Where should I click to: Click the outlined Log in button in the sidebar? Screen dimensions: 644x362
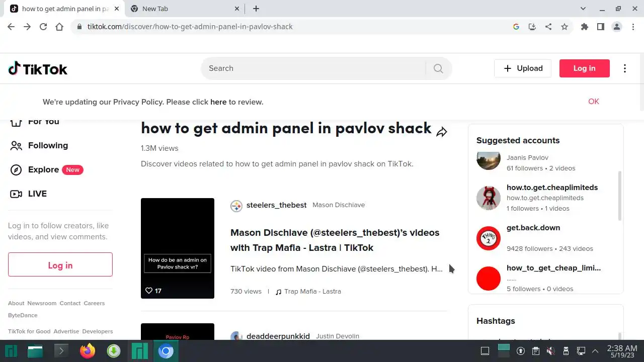pyautogui.click(x=60, y=264)
